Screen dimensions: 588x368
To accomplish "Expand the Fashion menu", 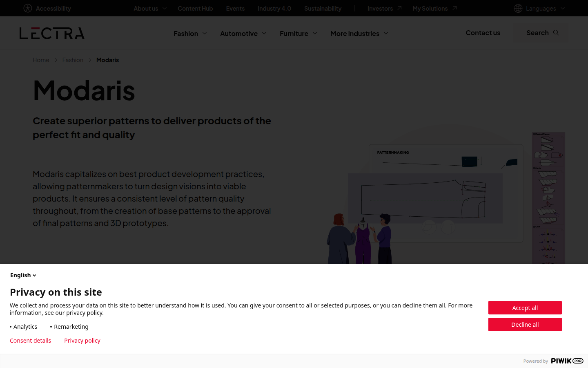I will [x=190, y=34].
